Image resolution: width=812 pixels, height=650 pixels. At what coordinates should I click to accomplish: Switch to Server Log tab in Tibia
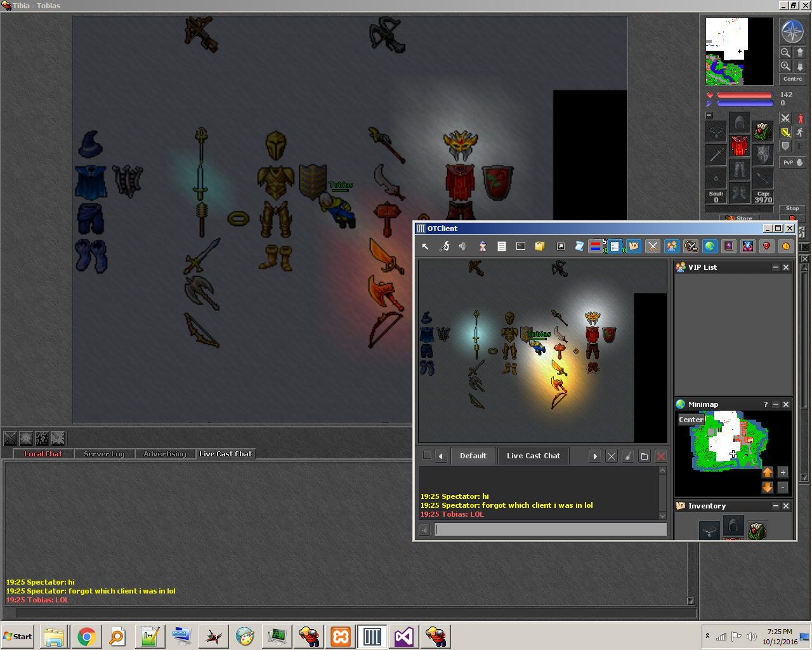(x=104, y=454)
